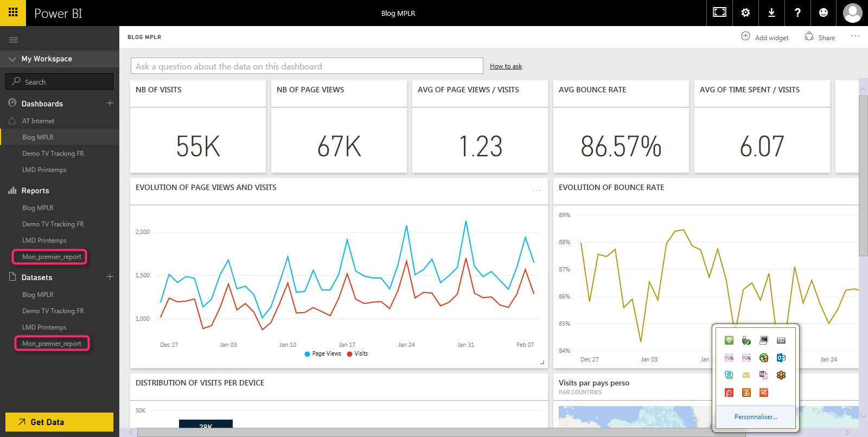Enter full screen mode from header
This screenshot has height=437, width=868.
coord(719,12)
